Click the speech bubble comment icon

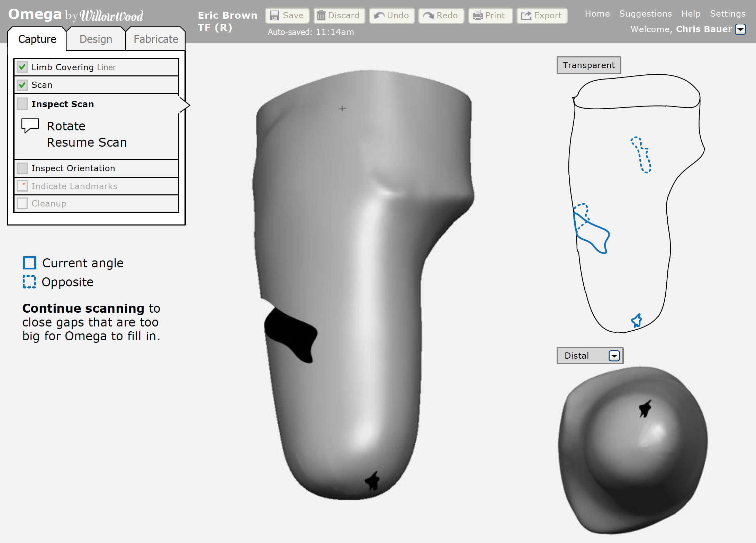pyautogui.click(x=30, y=126)
